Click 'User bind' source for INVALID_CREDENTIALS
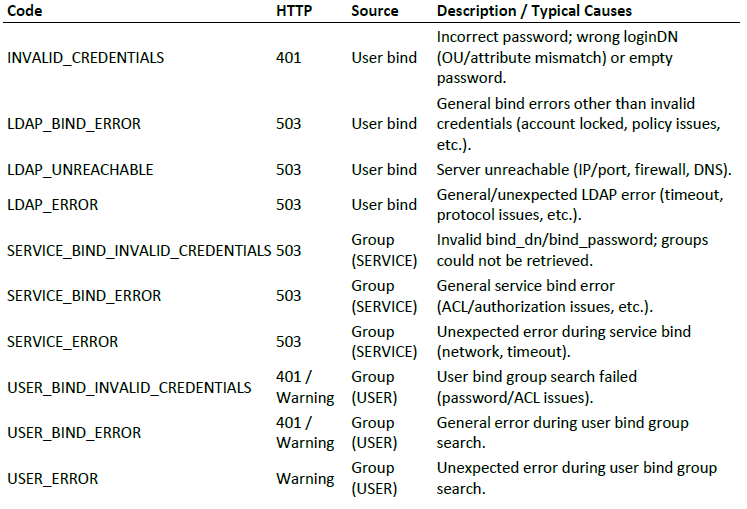 (384, 58)
